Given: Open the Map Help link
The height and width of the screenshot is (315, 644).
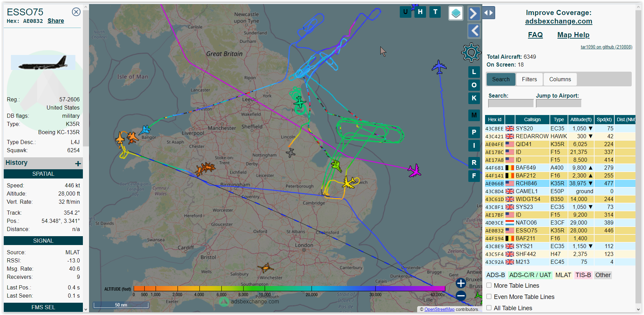Looking at the screenshot, I should pyautogui.click(x=573, y=35).
